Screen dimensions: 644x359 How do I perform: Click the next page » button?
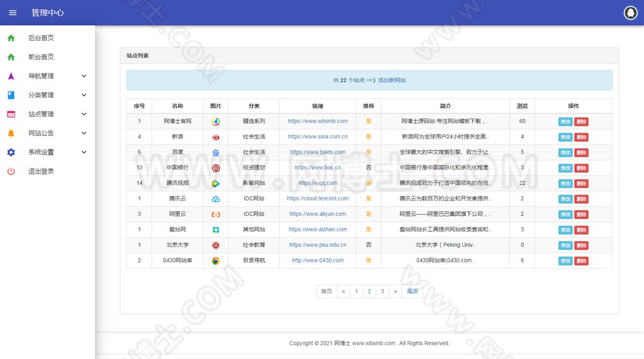click(395, 291)
